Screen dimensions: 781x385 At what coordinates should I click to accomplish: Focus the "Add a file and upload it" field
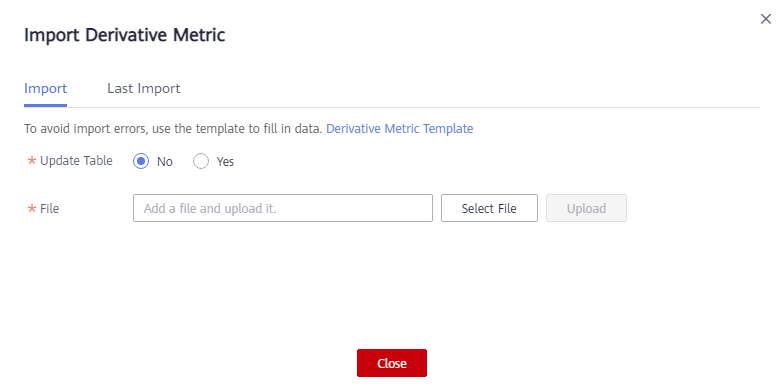click(x=282, y=208)
